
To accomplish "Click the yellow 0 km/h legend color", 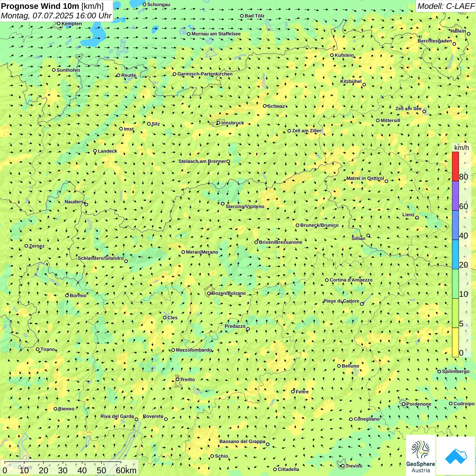I will click(x=455, y=342).
